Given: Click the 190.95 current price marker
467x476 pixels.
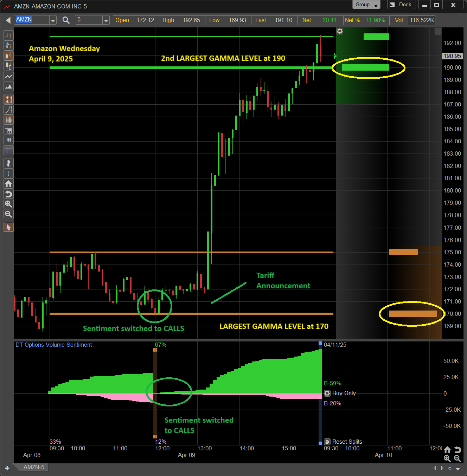Looking at the screenshot, I should pyautogui.click(x=452, y=56).
